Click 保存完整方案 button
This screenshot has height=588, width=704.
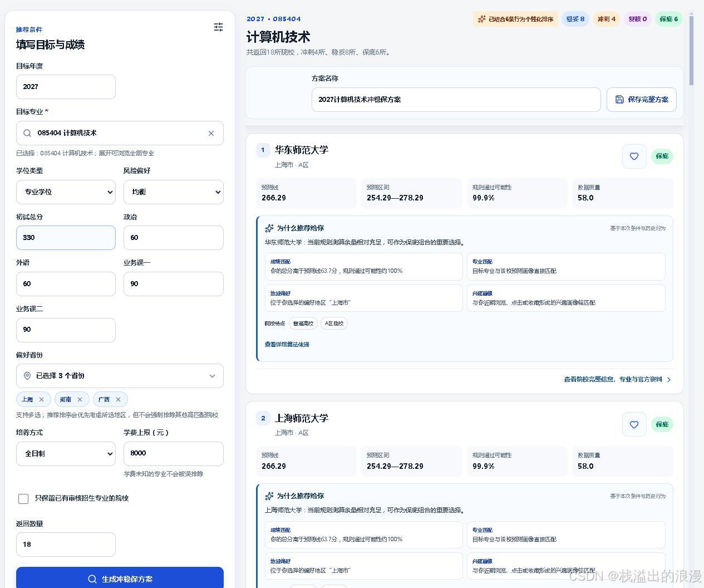coord(642,99)
